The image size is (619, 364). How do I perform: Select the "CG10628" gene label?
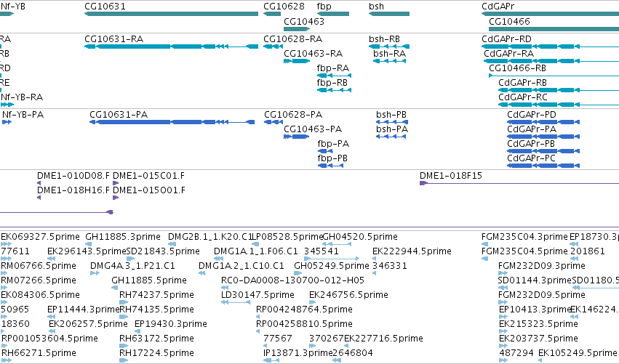(284, 7)
